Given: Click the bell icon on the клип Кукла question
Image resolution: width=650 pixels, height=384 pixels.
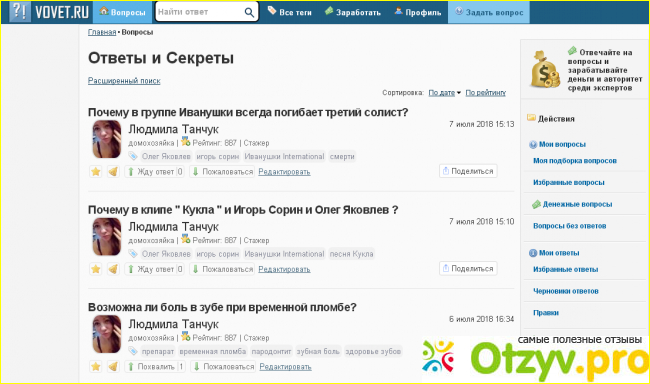Looking at the screenshot, I should [x=113, y=269].
